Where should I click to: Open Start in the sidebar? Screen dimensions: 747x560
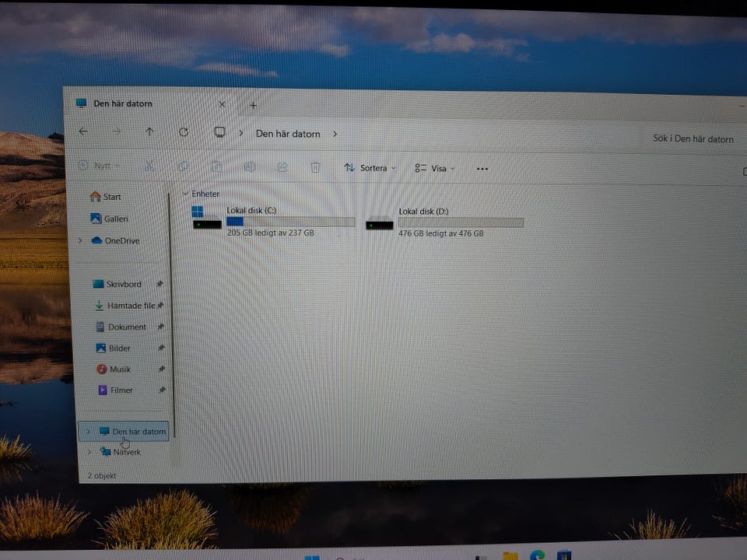pyautogui.click(x=106, y=197)
